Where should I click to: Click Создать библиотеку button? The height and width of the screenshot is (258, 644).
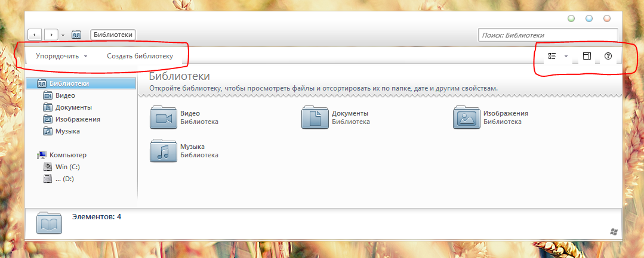[140, 56]
